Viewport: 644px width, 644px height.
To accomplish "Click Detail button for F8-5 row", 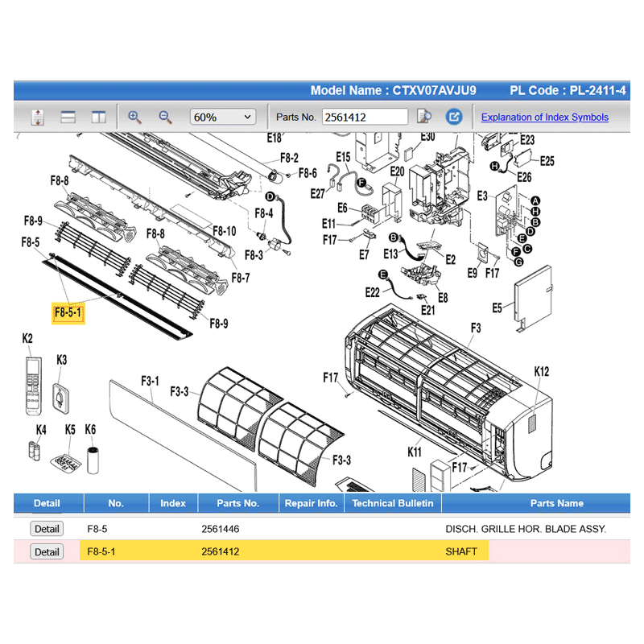I will (x=47, y=529).
